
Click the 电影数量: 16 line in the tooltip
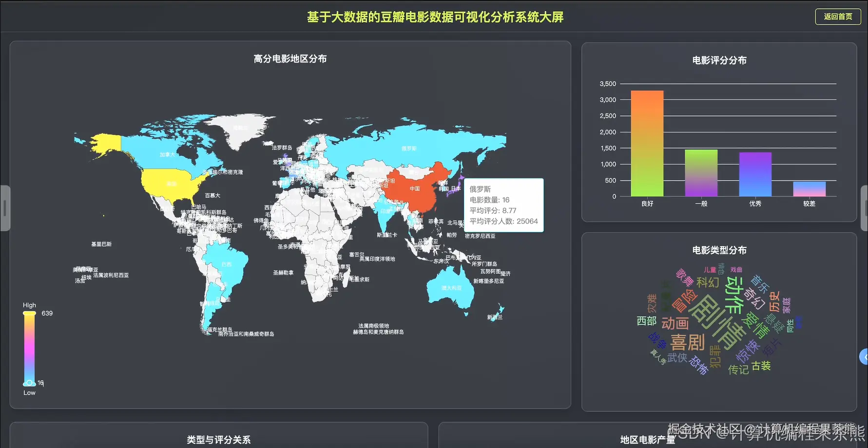(489, 200)
